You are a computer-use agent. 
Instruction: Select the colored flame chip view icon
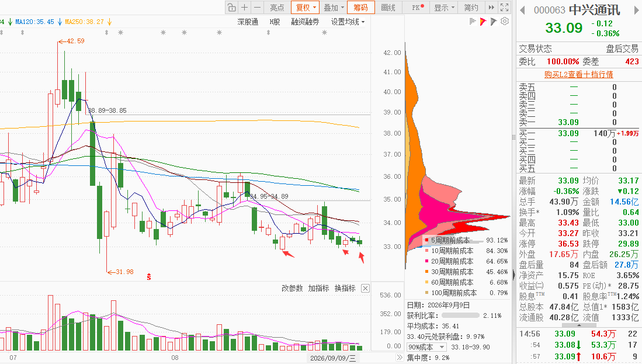click(483, 21)
